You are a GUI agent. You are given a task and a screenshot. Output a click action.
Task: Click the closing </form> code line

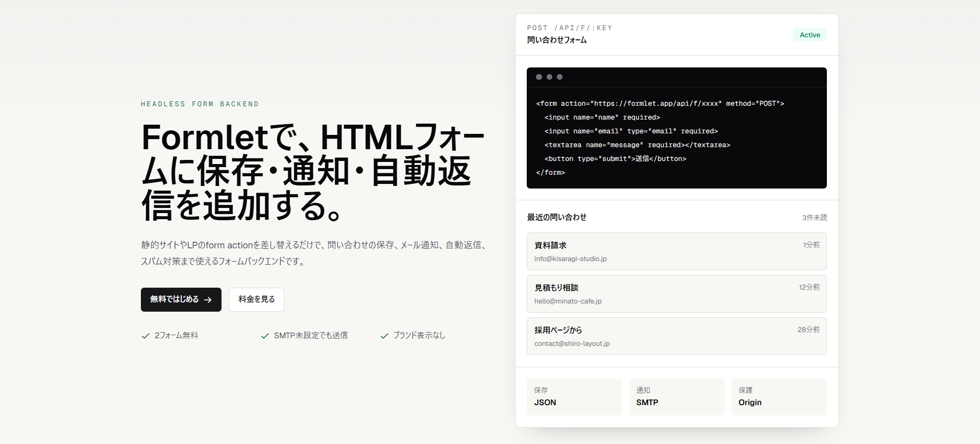pos(550,173)
